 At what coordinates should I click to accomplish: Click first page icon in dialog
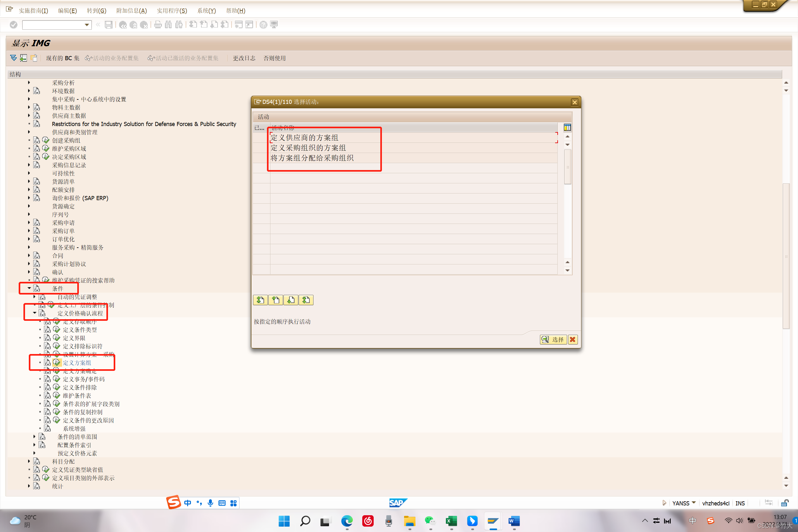click(x=260, y=300)
